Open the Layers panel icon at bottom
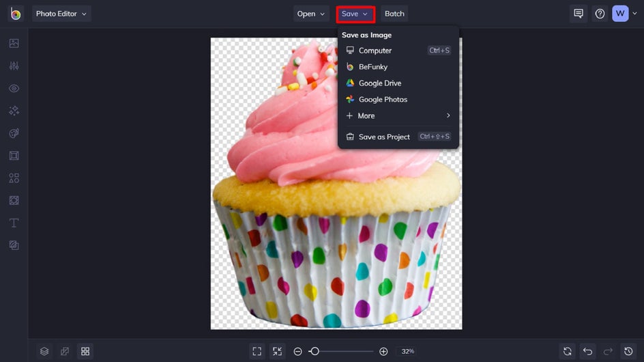The image size is (644, 362). (44, 351)
